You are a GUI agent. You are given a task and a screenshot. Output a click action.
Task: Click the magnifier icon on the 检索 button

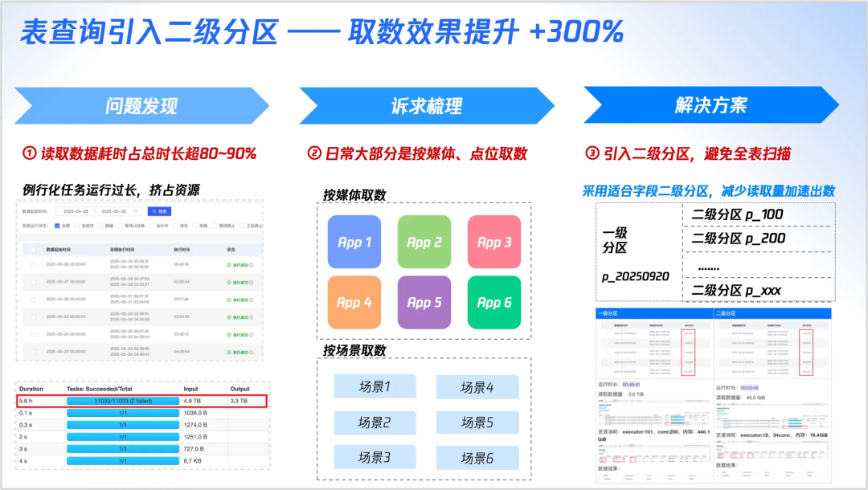pyautogui.click(x=153, y=211)
